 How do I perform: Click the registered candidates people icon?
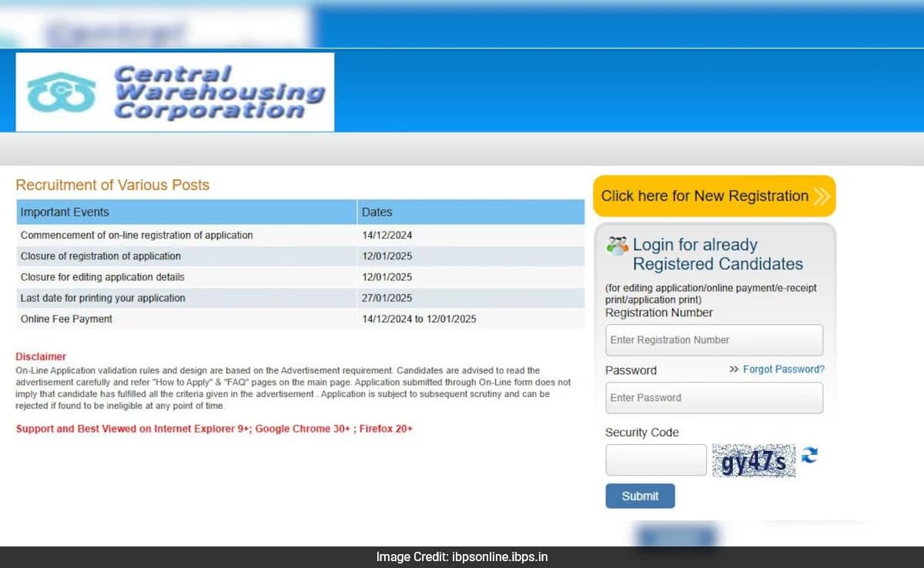tap(617, 246)
